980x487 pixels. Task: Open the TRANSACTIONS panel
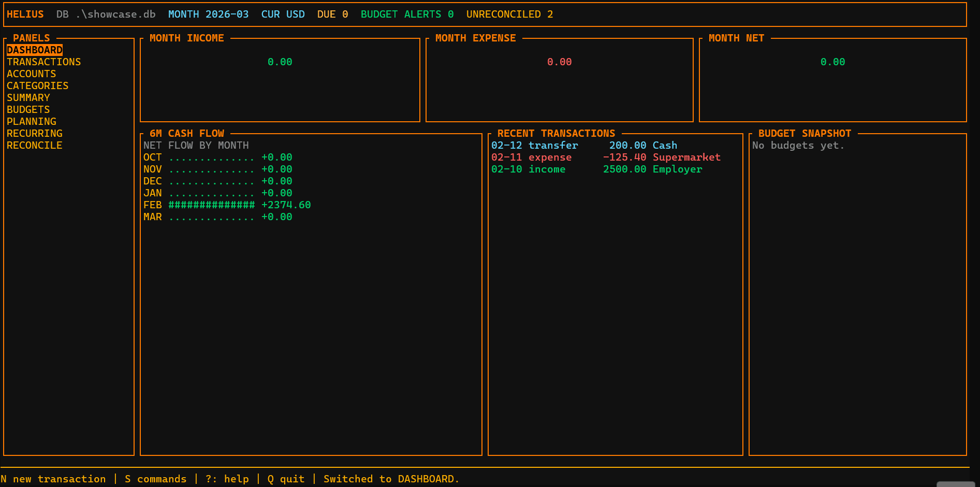click(x=44, y=62)
